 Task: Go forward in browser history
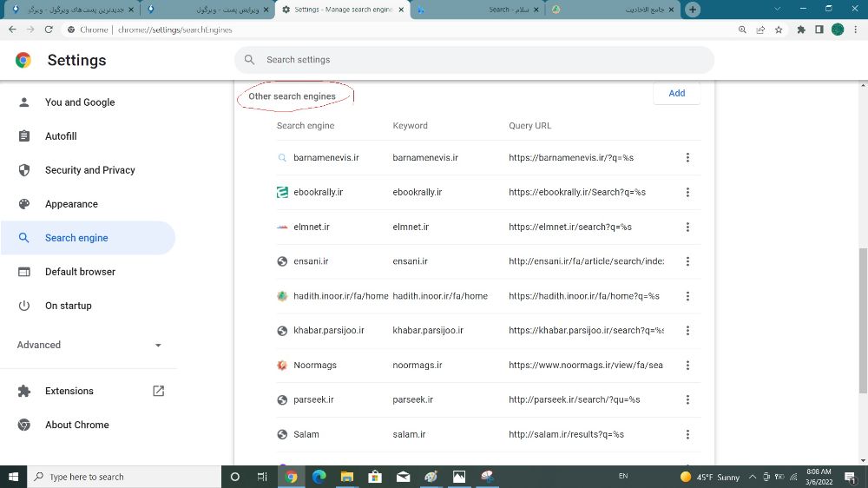point(30,30)
